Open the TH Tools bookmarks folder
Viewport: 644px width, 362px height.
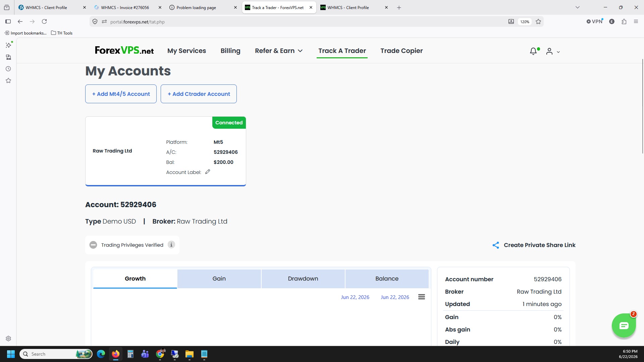click(62, 33)
